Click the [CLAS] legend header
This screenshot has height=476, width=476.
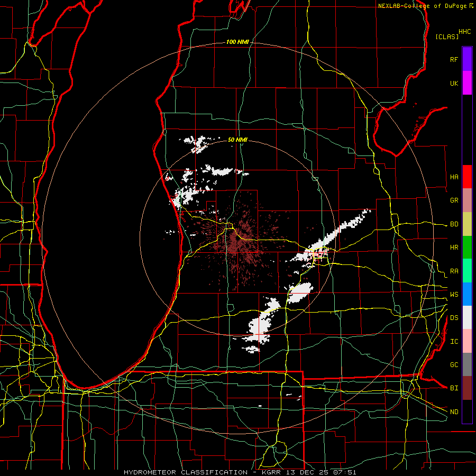(x=447, y=36)
